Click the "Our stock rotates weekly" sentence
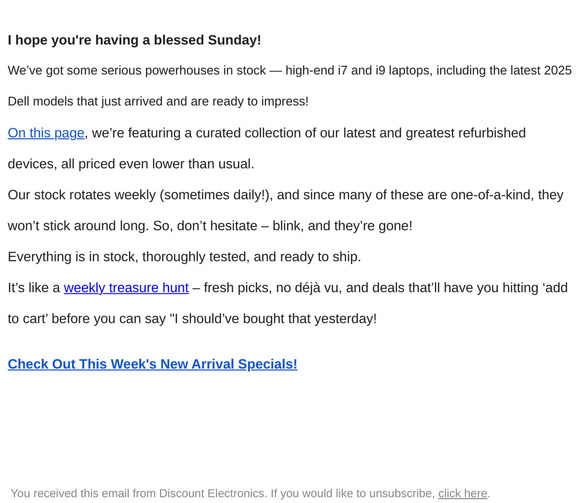 tap(286, 195)
